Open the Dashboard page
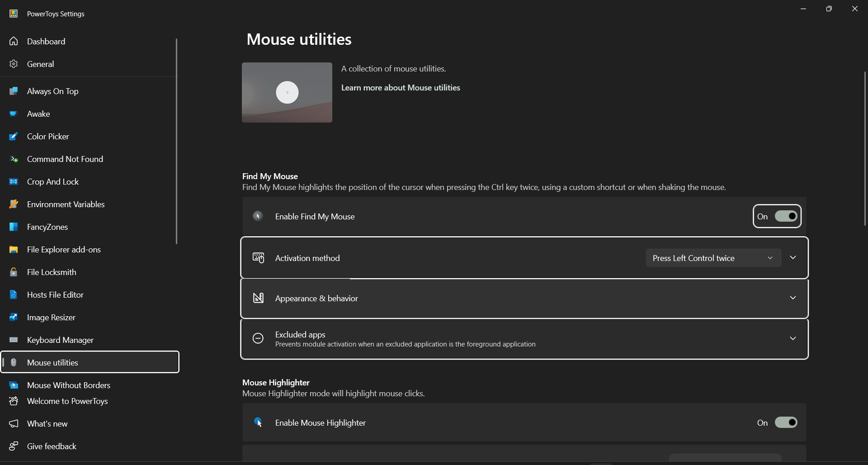This screenshot has width=868, height=465. [46, 41]
